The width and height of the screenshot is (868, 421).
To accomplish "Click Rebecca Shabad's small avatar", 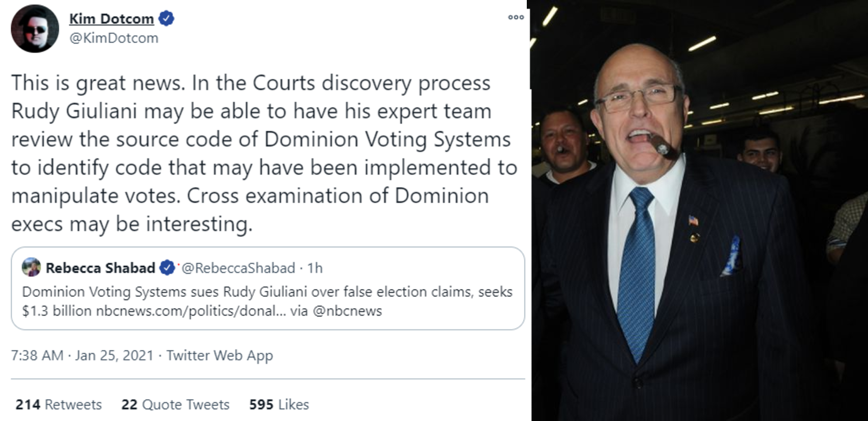I will (x=32, y=267).
